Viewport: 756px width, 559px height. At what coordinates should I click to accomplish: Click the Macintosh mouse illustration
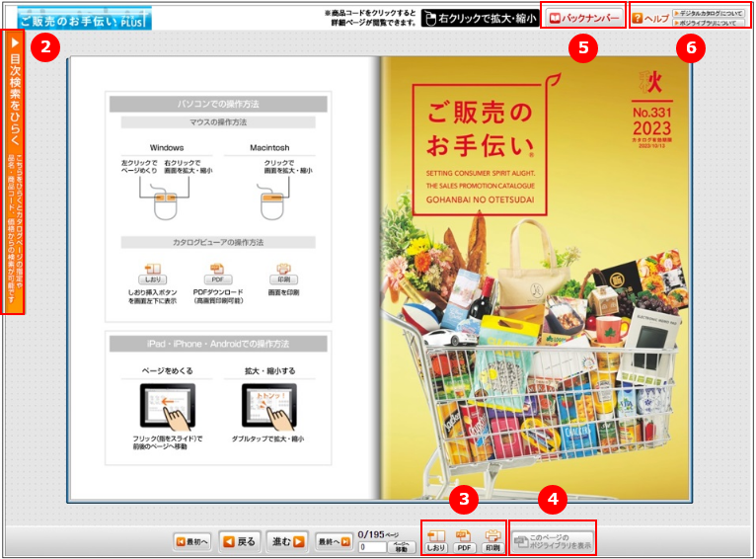pos(272,201)
